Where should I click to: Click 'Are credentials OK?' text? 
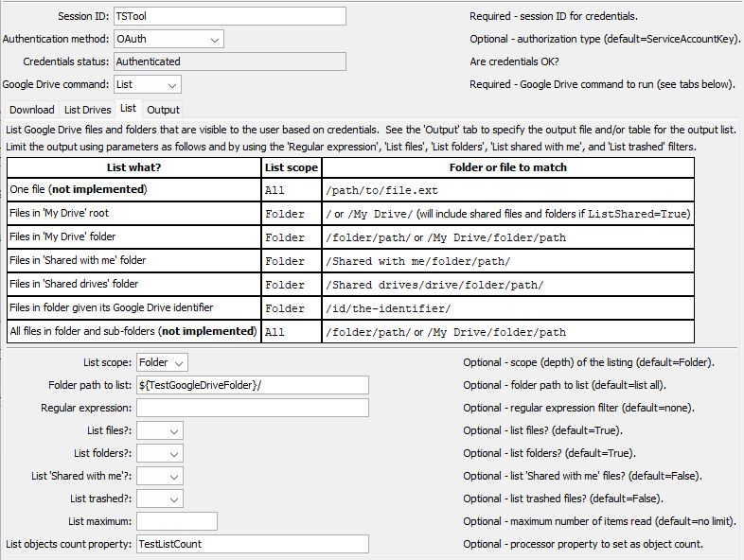514,61
